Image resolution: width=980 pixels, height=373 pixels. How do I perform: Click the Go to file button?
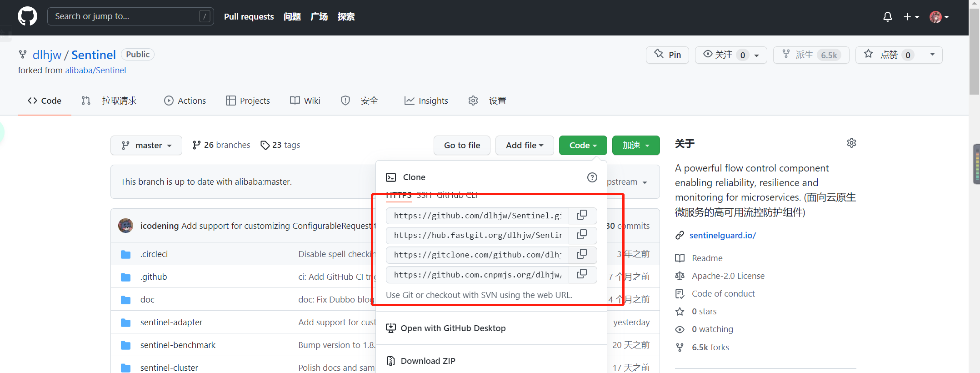[462, 145]
